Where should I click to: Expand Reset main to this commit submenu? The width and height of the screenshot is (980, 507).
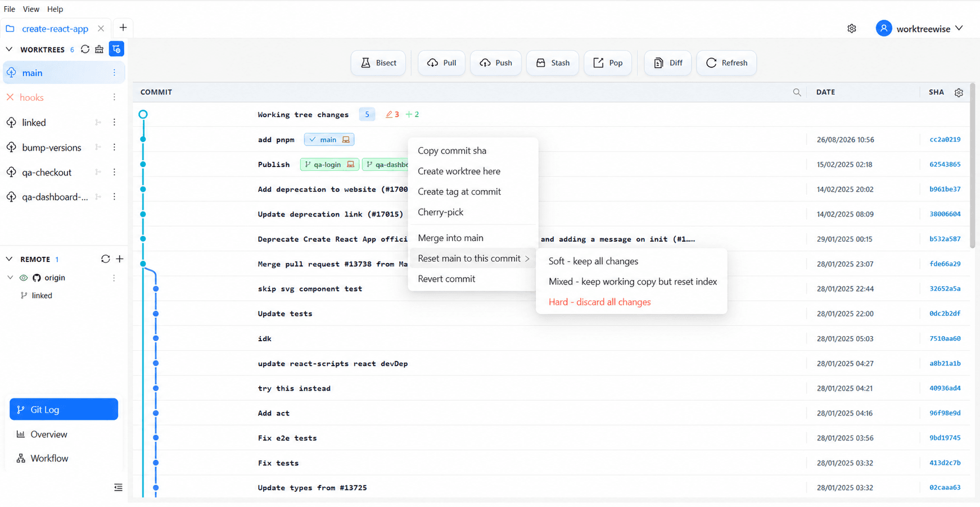[473, 259]
